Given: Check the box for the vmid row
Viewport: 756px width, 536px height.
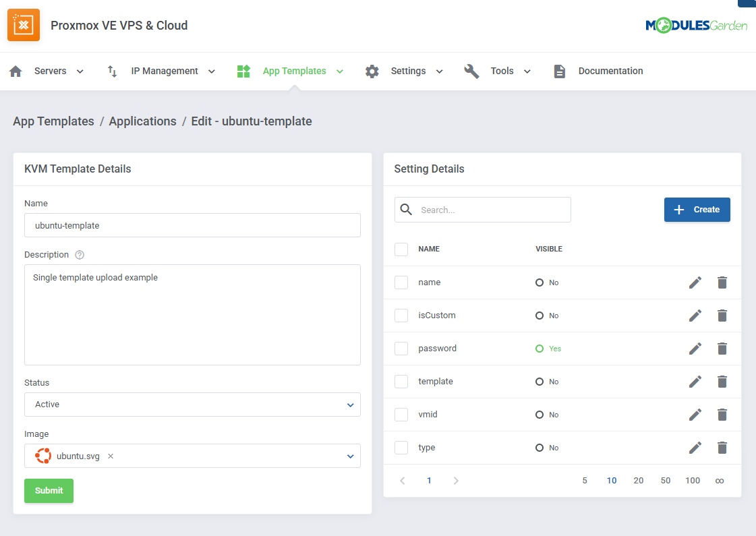Looking at the screenshot, I should 401,415.
